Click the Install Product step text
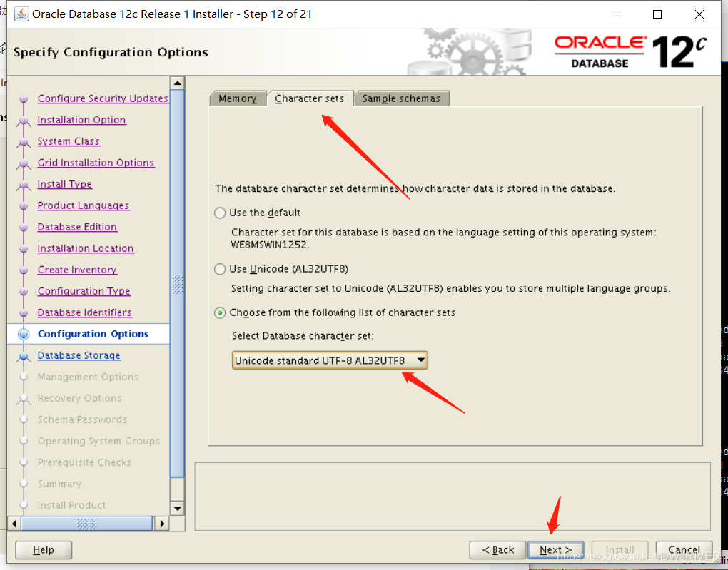Screen dimensions: 728x570 coord(71,505)
